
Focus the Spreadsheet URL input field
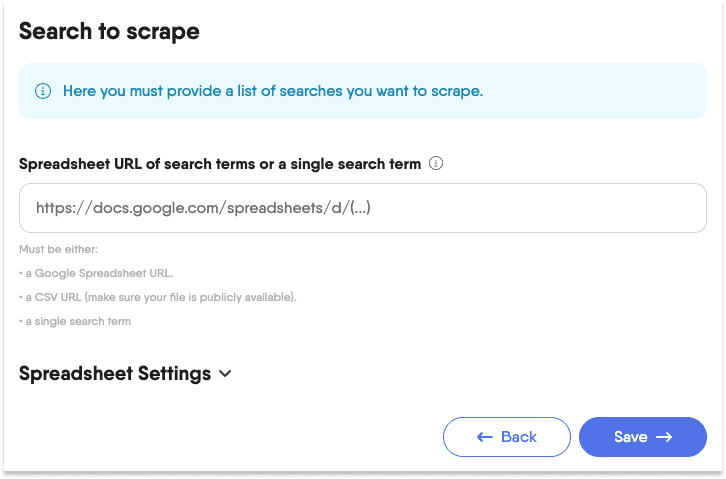pyautogui.click(x=363, y=208)
